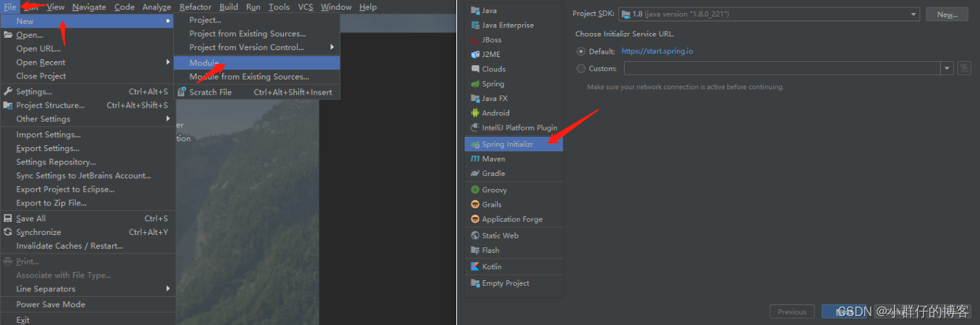This screenshot has width=980, height=325.
Task: Choose Settings Repository...
Action: [87, 162]
